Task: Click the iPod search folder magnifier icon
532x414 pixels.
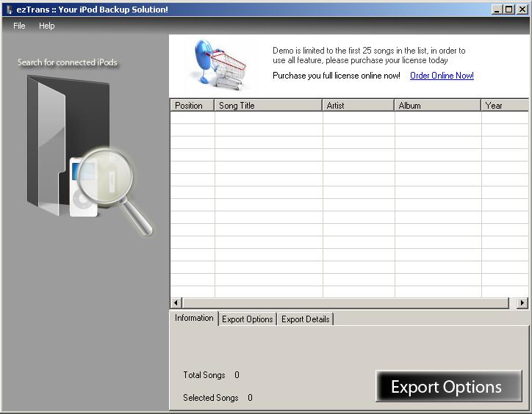Action: [90, 155]
